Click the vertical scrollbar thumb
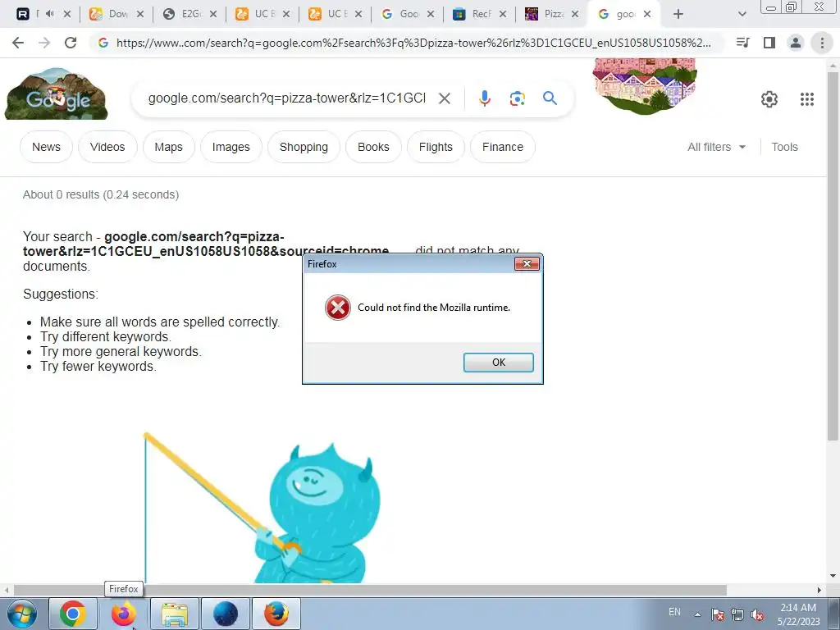Viewport: 840px width, 630px height. [x=833, y=254]
